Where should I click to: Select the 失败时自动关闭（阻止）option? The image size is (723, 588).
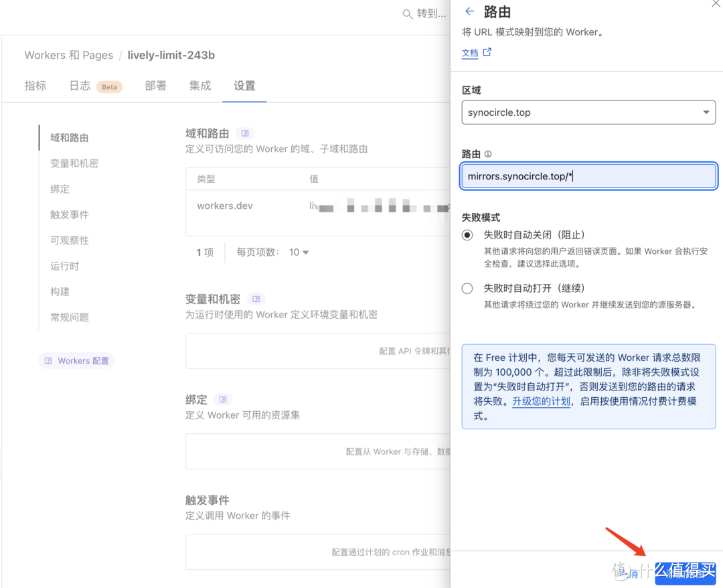click(467, 235)
